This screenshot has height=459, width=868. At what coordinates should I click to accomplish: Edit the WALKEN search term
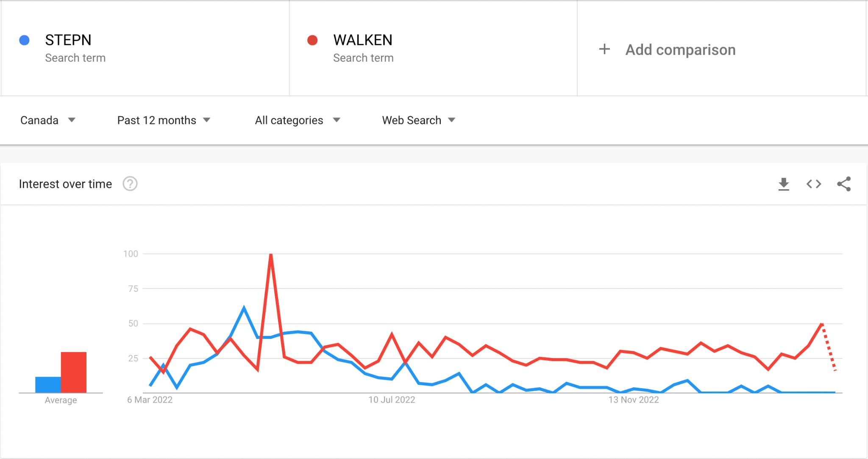click(363, 40)
